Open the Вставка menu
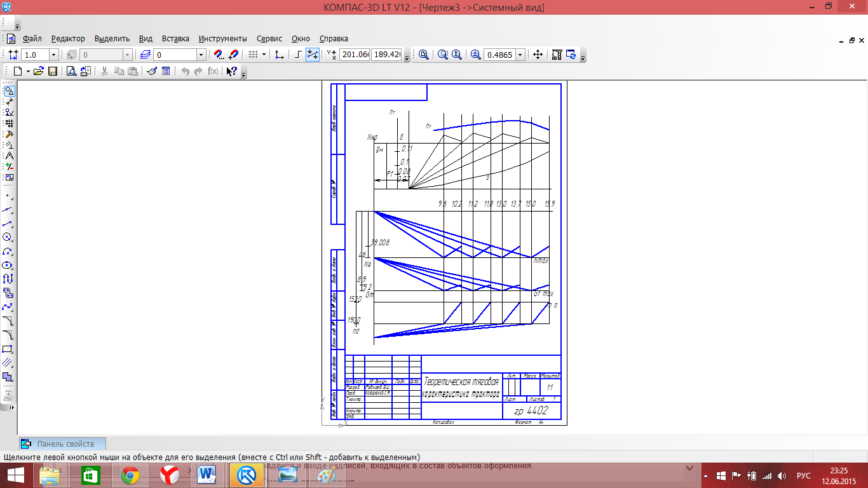 pos(175,38)
